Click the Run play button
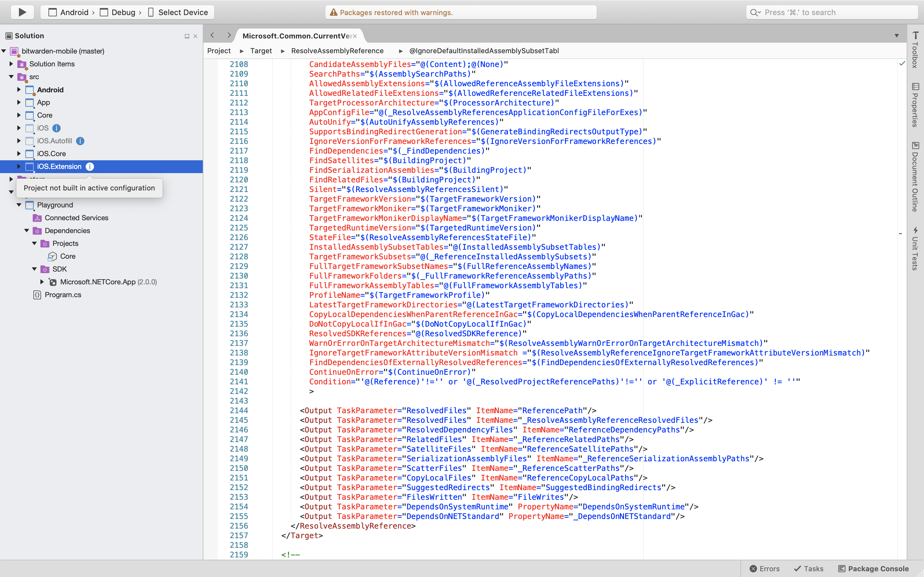Image resolution: width=924 pixels, height=577 pixels. click(x=22, y=12)
